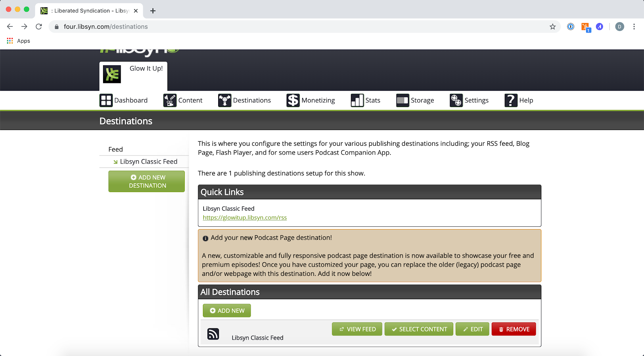Click the Quick Links panel header

369,192
